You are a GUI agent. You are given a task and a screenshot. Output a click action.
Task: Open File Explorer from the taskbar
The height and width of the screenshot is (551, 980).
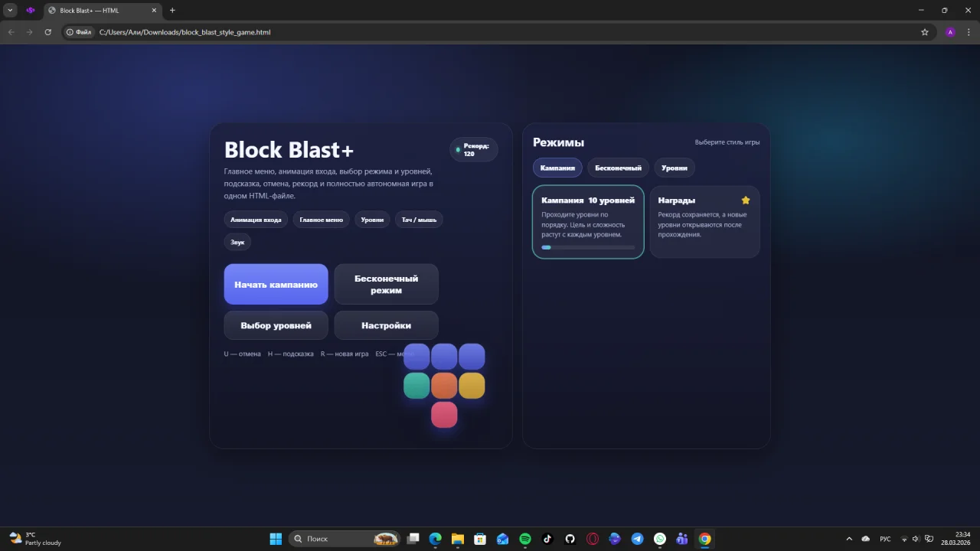tap(458, 539)
